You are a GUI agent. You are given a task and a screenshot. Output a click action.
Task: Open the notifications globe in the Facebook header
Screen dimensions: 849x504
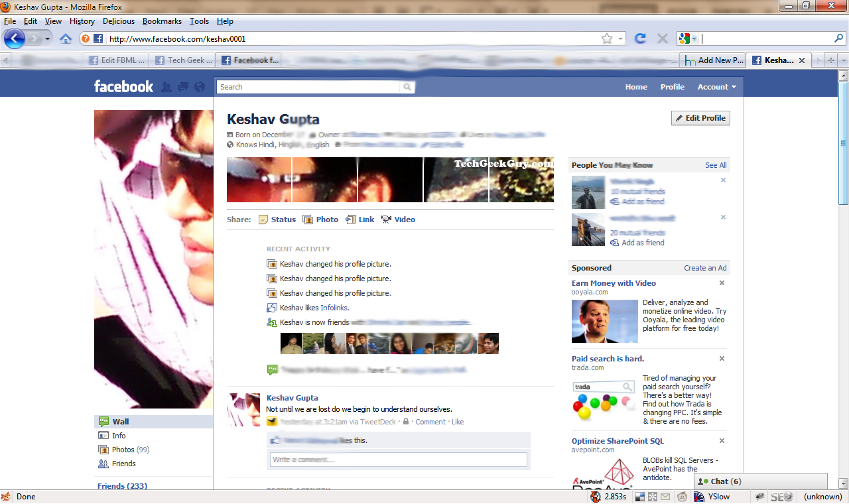coord(200,87)
